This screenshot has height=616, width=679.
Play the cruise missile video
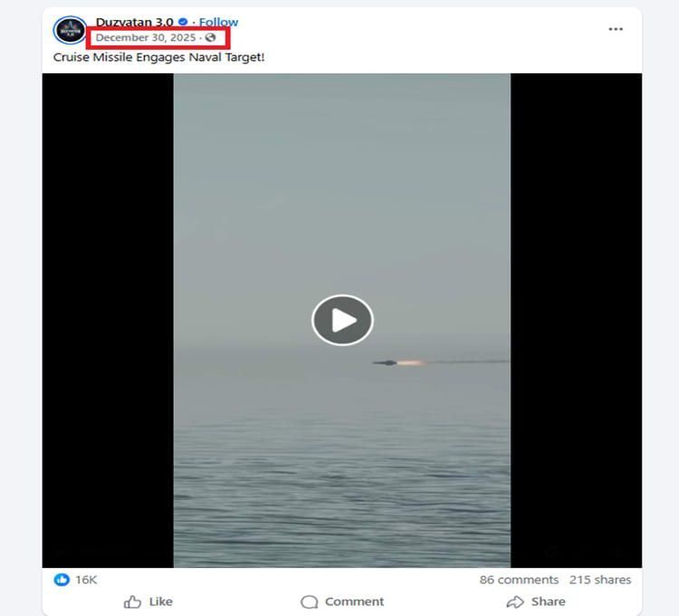pos(342,320)
